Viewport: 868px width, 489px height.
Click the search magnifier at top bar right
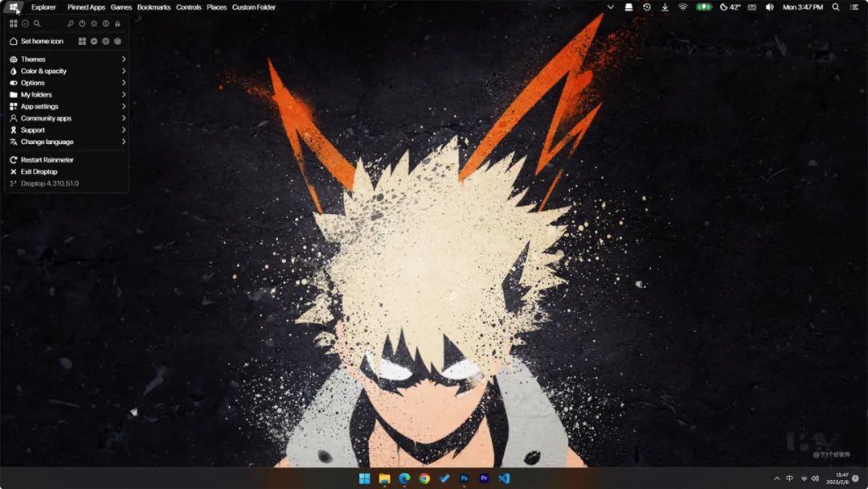click(836, 7)
